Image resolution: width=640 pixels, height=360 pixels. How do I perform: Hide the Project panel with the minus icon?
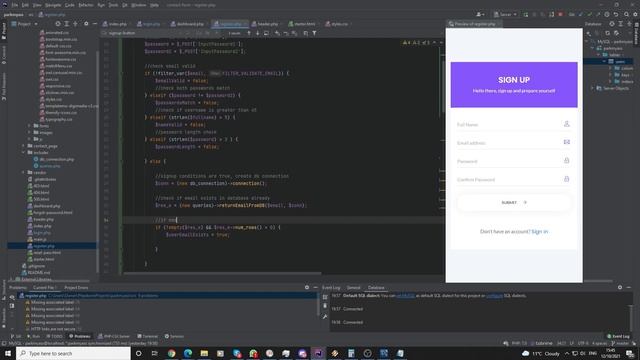point(95,24)
